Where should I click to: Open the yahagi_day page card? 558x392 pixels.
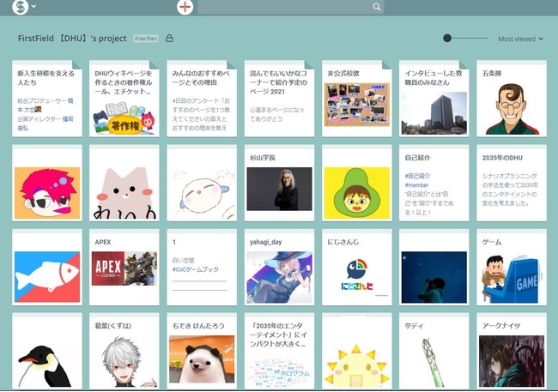[279, 267]
